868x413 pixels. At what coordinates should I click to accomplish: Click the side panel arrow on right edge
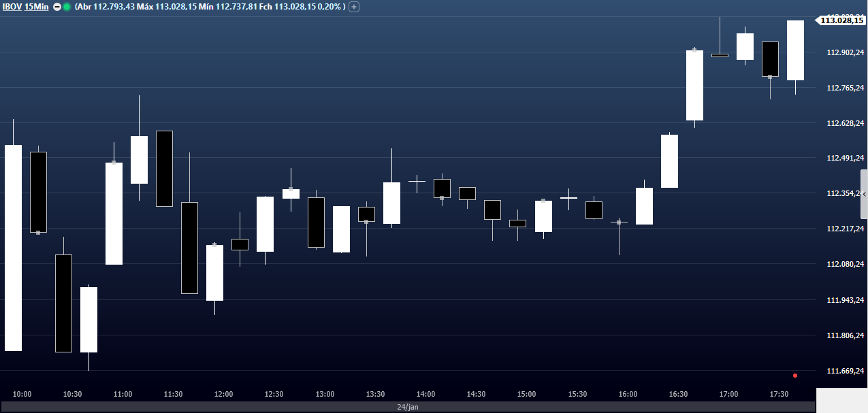(x=864, y=194)
